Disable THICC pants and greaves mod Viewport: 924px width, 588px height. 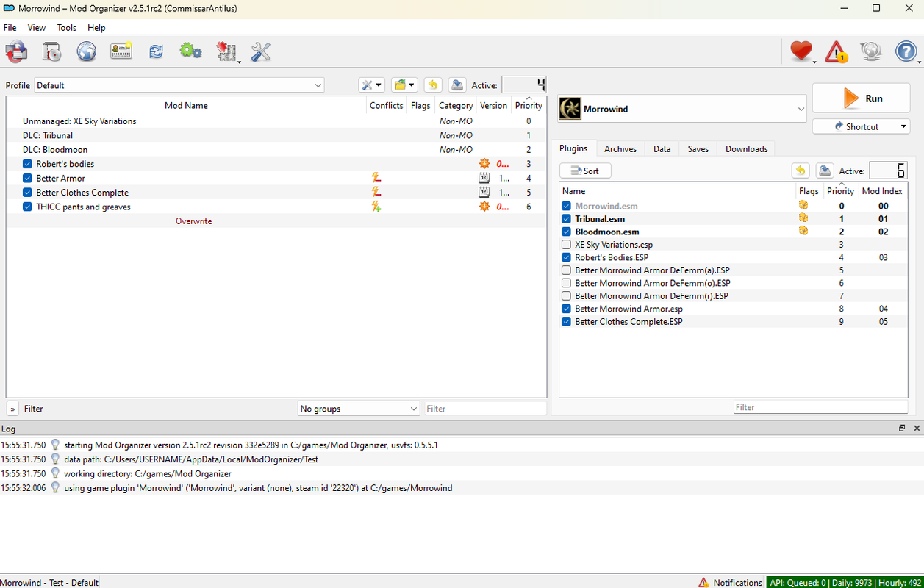coord(27,207)
